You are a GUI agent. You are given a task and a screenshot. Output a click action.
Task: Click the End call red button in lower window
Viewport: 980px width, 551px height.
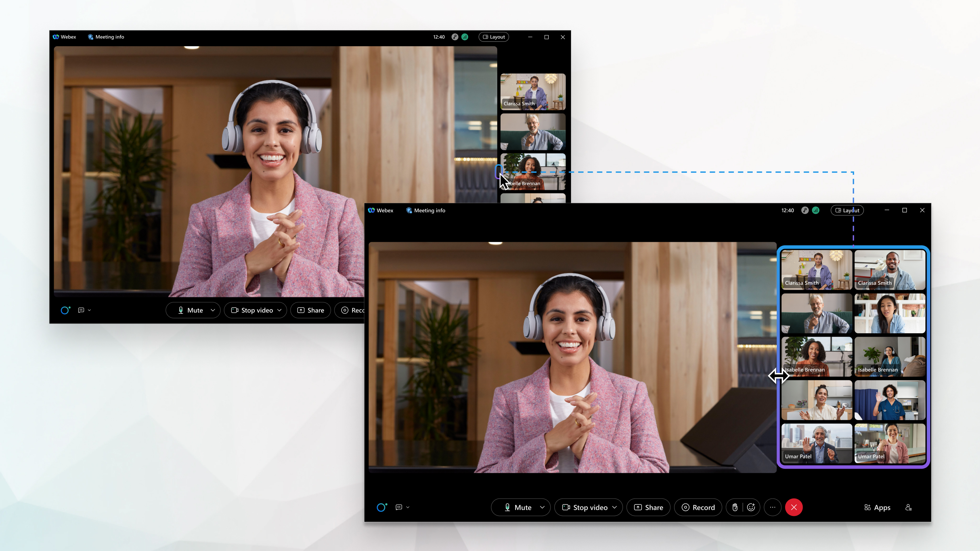point(794,507)
